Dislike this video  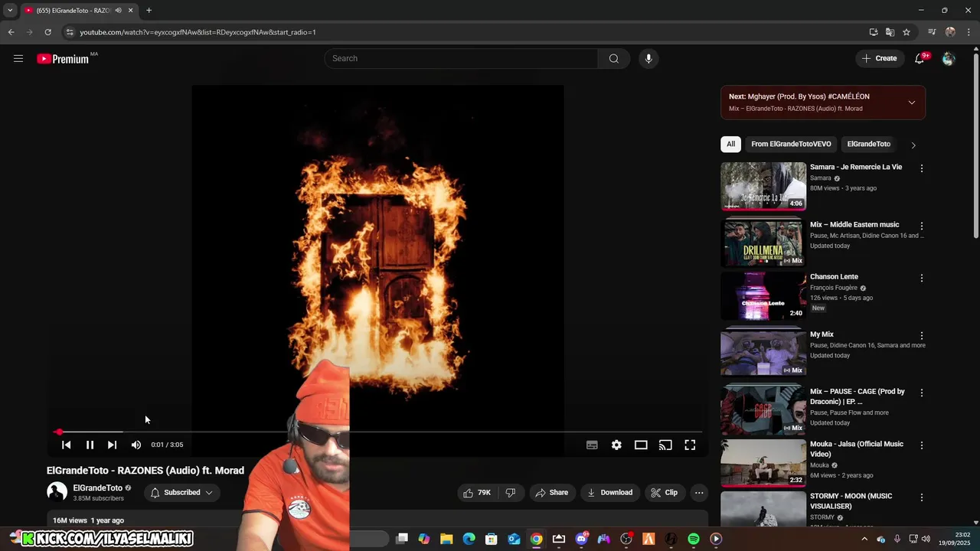click(x=511, y=493)
